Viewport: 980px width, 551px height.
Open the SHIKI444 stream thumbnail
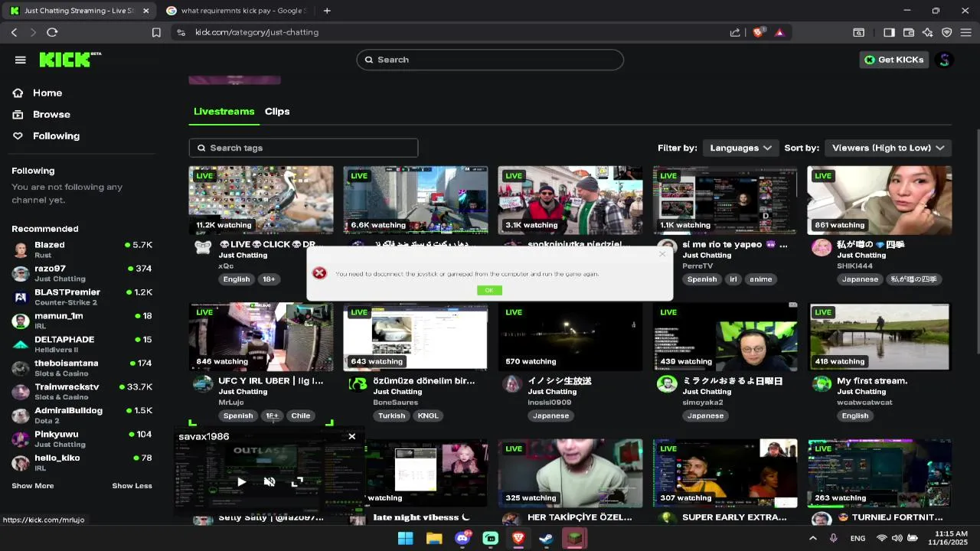pyautogui.click(x=879, y=201)
